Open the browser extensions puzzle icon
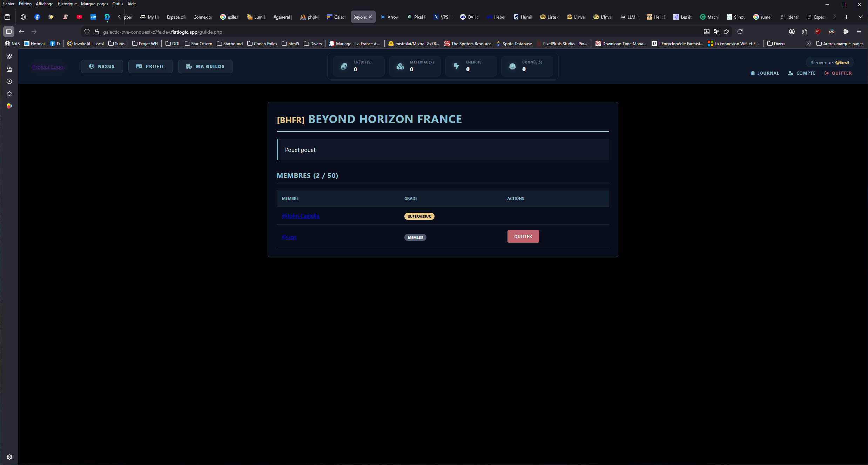Image resolution: width=868 pixels, height=465 pixels. 805,32
